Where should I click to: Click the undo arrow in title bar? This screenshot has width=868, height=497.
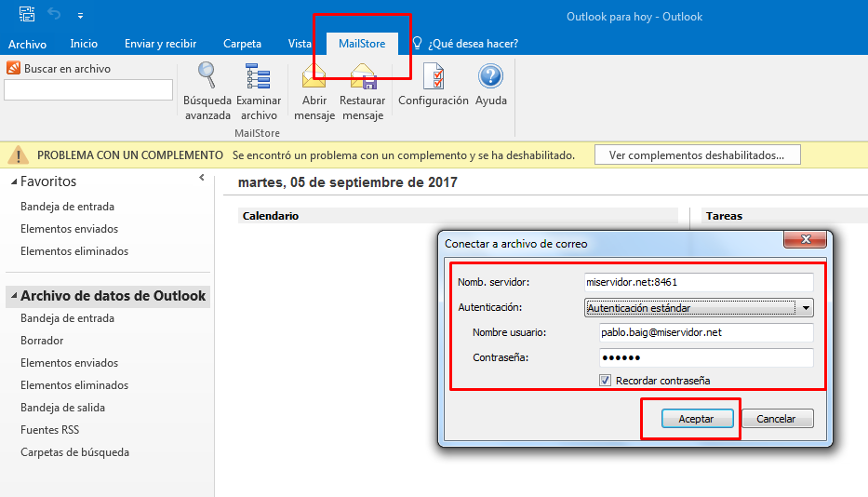(54, 13)
